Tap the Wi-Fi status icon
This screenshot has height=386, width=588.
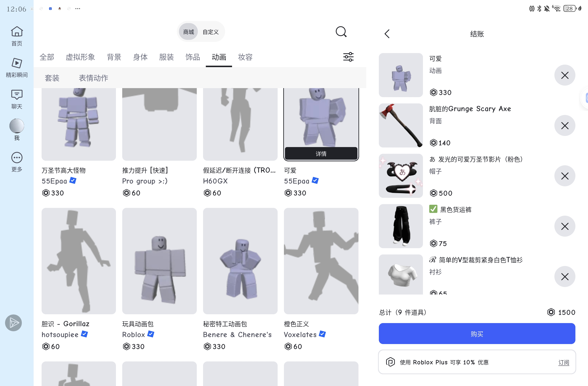point(556,8)
